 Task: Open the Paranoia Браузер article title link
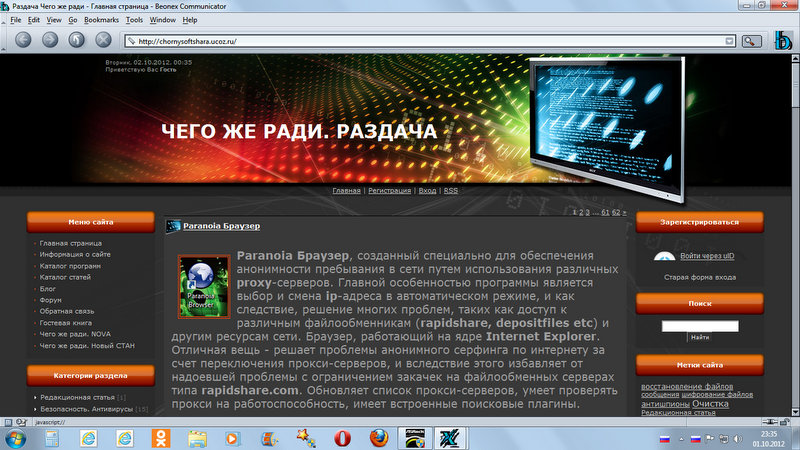(221, 226)
